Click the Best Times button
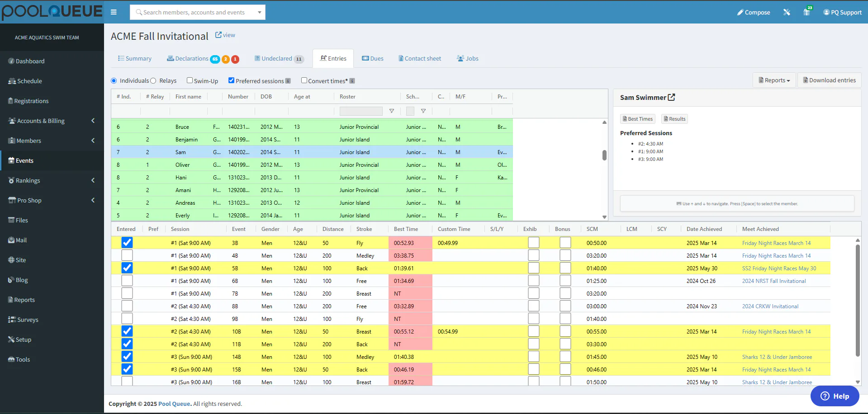 pyautogui.click(x=638, y=119)
